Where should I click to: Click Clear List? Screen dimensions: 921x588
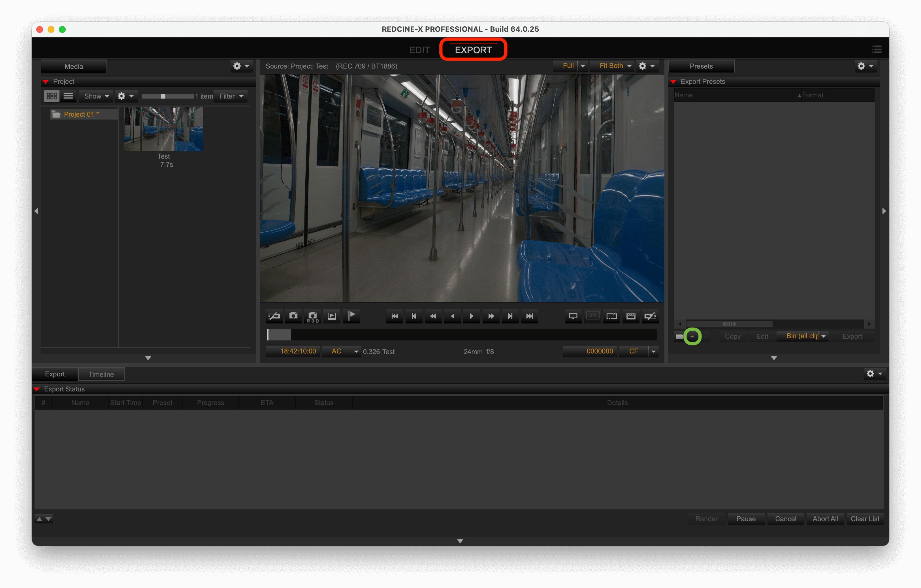[865, 519]
